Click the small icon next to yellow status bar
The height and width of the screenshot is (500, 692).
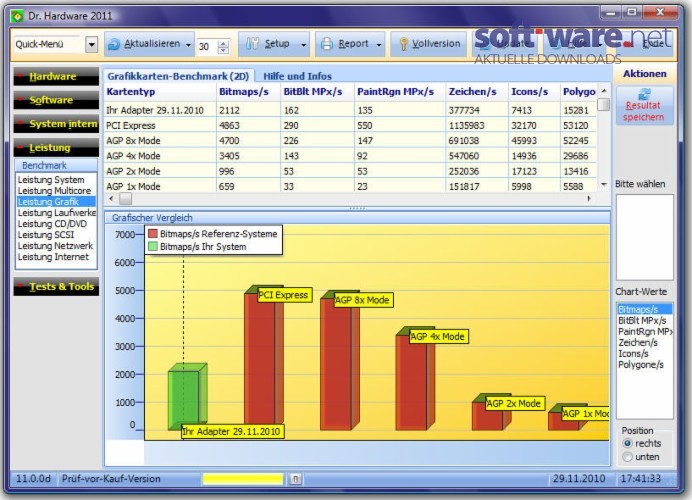click(296, 479)
